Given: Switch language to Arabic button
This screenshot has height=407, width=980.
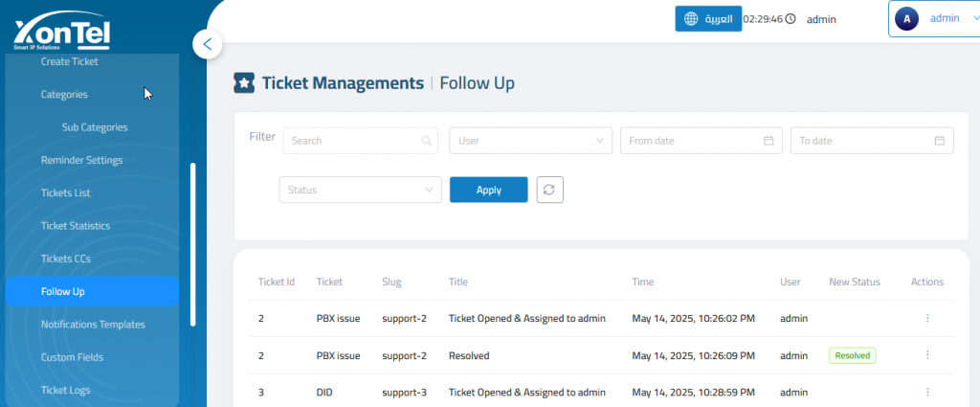Looking at the screenshot, I should coord(708,19).
